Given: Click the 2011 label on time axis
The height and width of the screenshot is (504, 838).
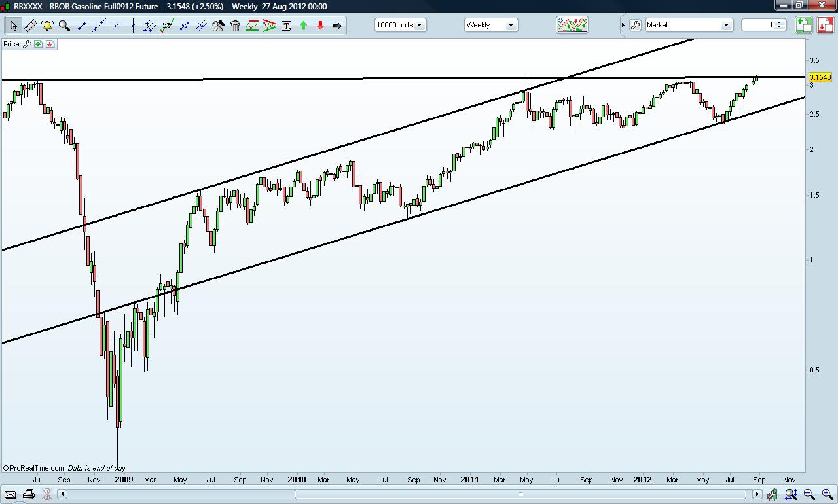Looking at the screenshot, I should point(470,479).
